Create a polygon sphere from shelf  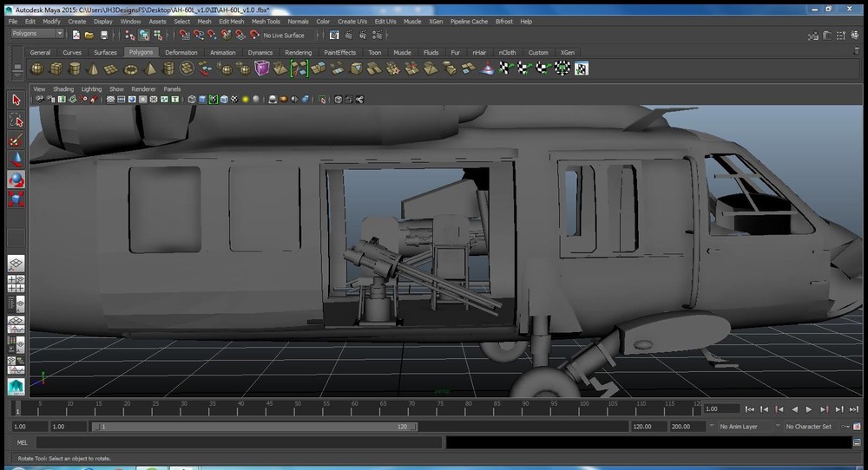point(37,69)
